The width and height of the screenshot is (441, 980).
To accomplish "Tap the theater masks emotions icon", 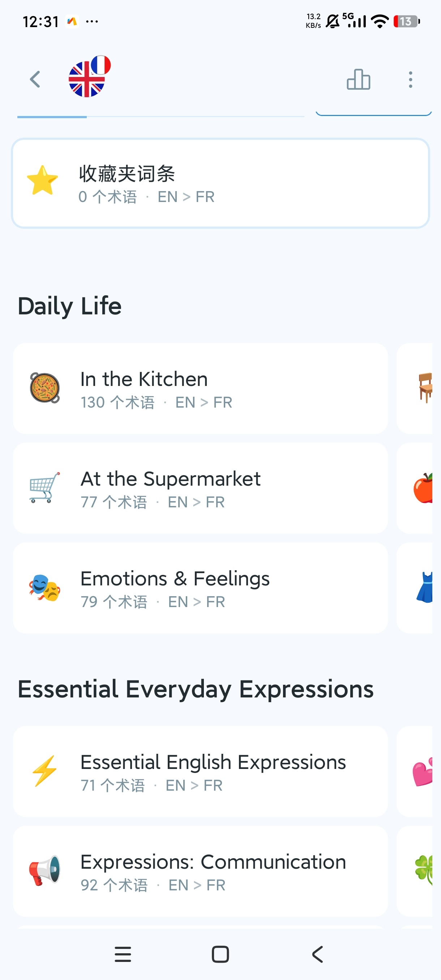I will (x=45, y=588).
